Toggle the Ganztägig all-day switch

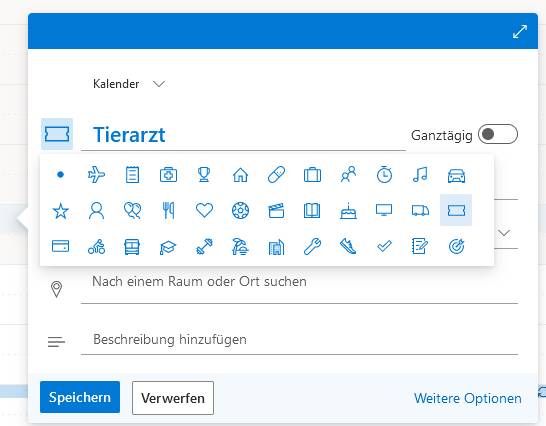coord(498,134)
